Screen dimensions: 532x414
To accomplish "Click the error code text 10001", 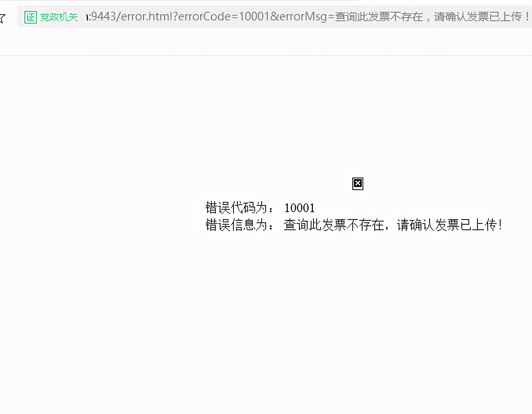I will click(299, 208).
